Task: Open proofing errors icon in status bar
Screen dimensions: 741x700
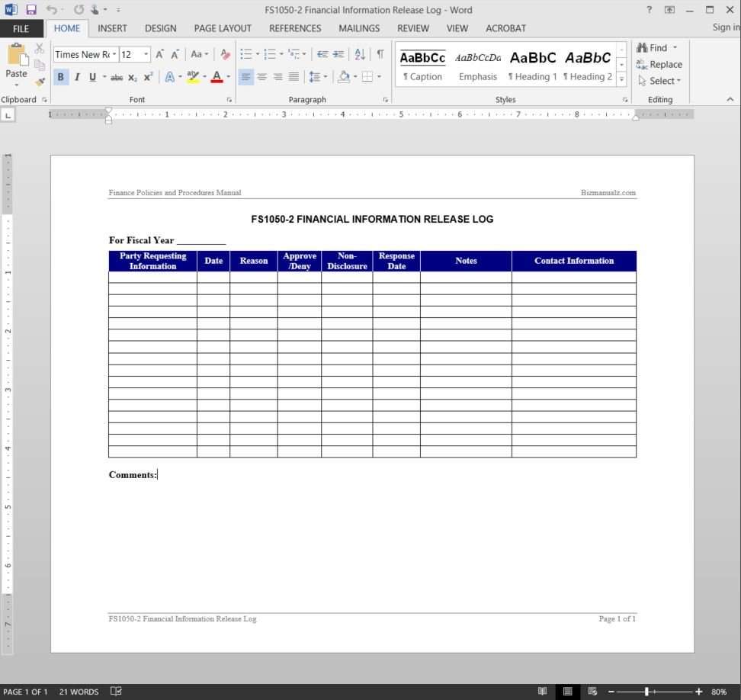Action: click(x=116, y=691)
